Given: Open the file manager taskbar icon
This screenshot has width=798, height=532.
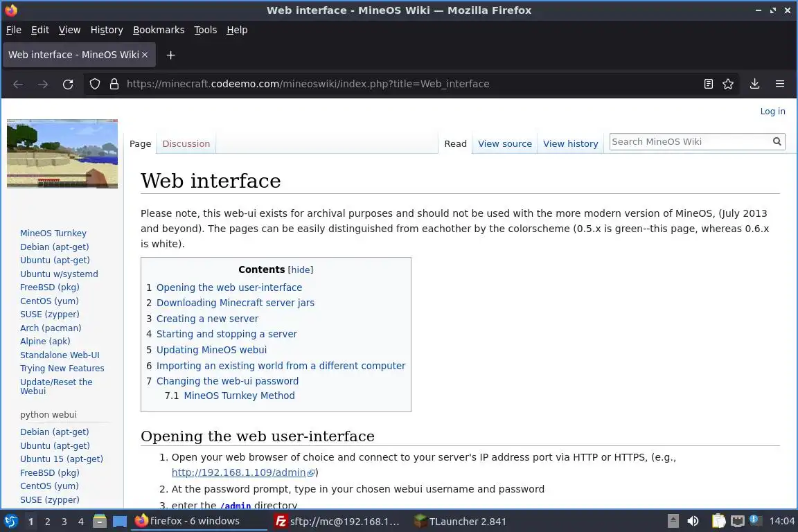Looking at the screenshot, I should 100,521.
